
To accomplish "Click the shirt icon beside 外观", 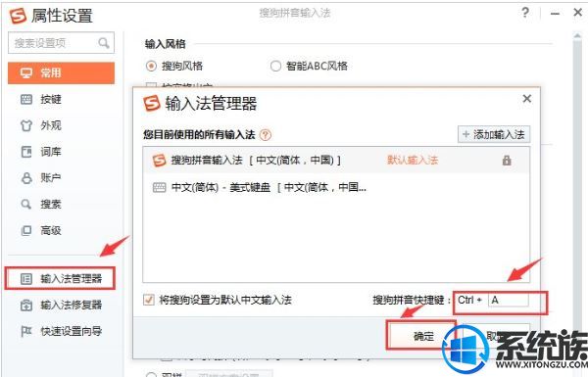I will (x=26, y=125).
